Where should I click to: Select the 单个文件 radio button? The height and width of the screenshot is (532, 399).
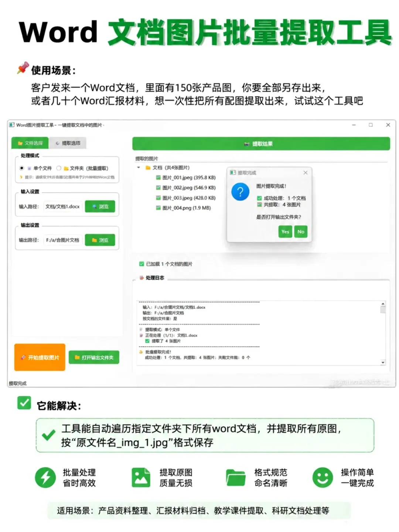22,168
